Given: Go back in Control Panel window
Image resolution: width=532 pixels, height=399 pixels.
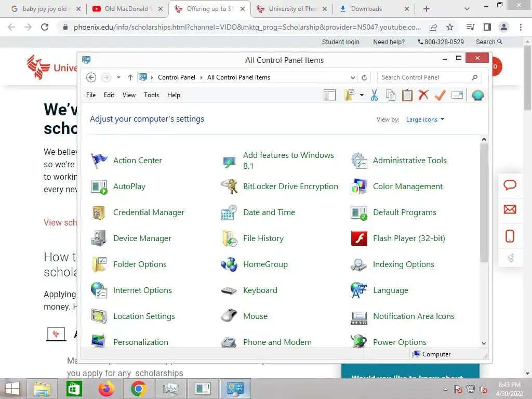Looking at the screenshot, I should point(91,77).
